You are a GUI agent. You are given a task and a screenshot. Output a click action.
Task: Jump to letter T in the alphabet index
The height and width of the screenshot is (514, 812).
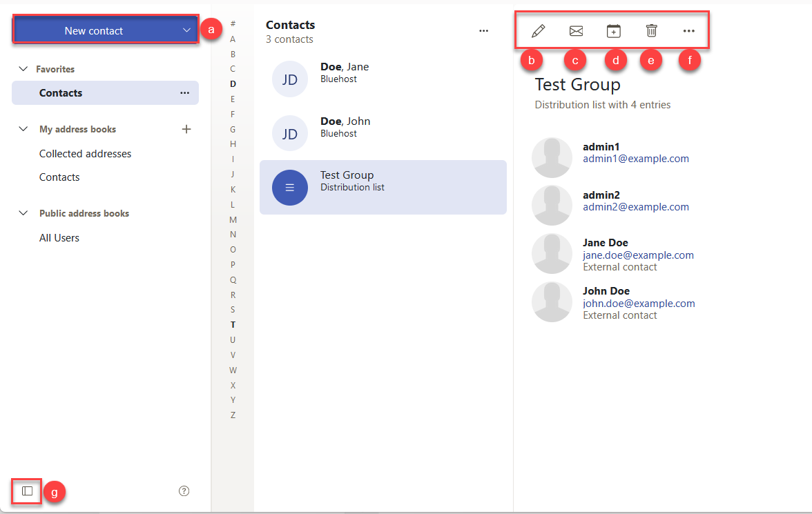tap(233, 324)
